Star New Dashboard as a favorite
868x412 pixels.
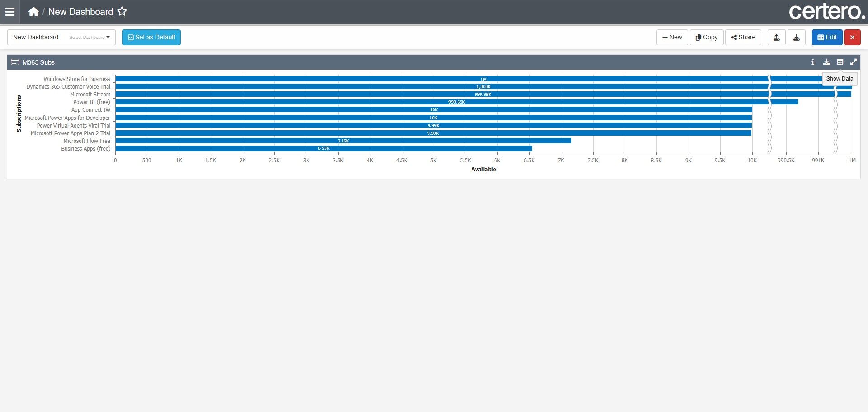pyautogui.click(x=122, y=12)
